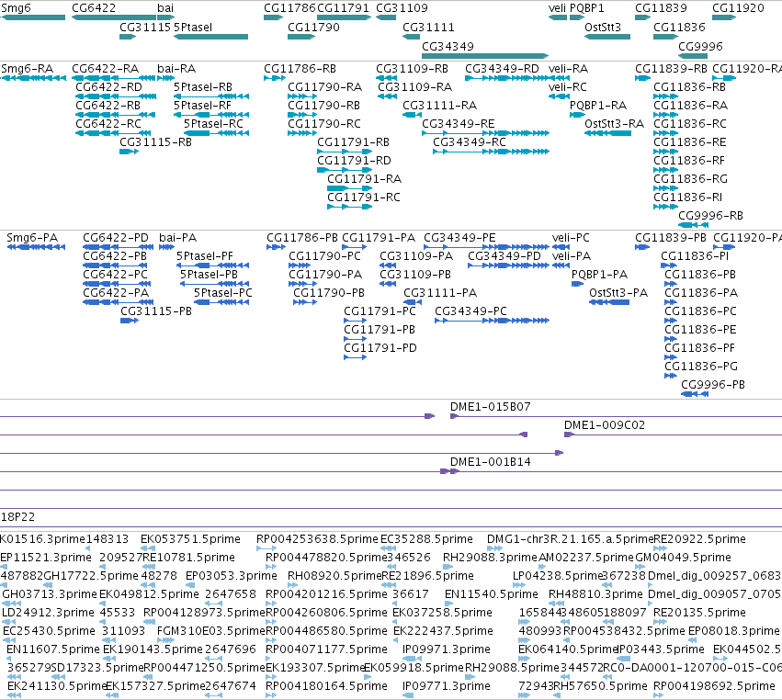The image size is (782, 700).
Task: Click transcript CG11791-RC
Action: 364,197
